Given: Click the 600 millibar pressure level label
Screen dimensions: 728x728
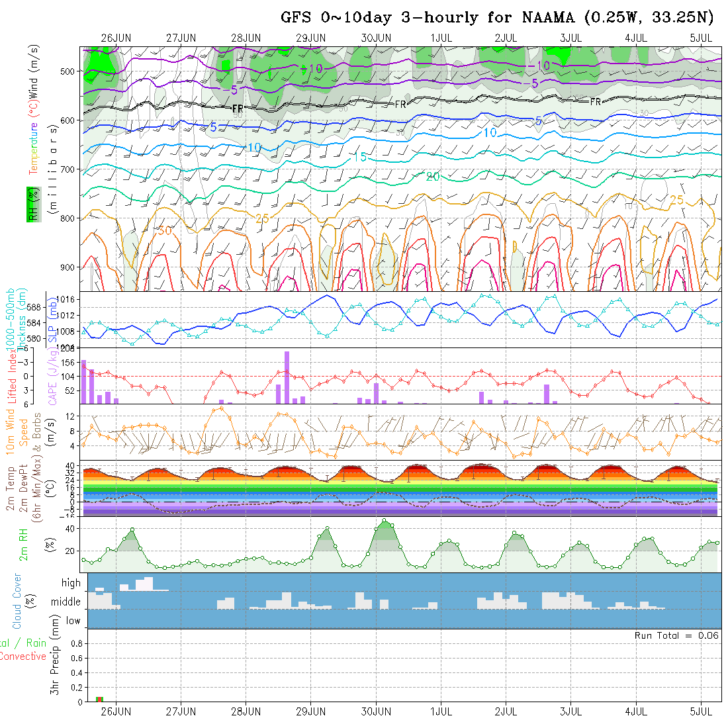Looking at the screenshot, I should tap(68, 120).
